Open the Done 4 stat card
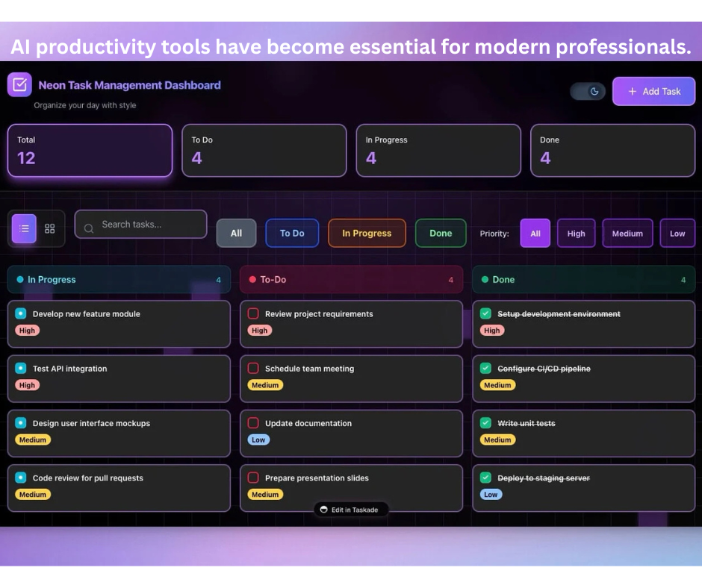The image size is (702, 588). pyautogui.click(x=612, y=150)
